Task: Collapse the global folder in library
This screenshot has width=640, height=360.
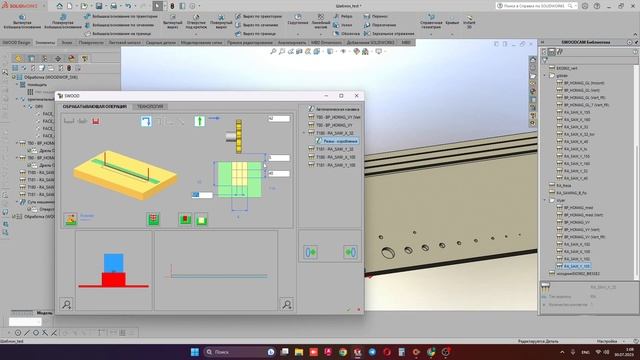Action: pos(544,76)
